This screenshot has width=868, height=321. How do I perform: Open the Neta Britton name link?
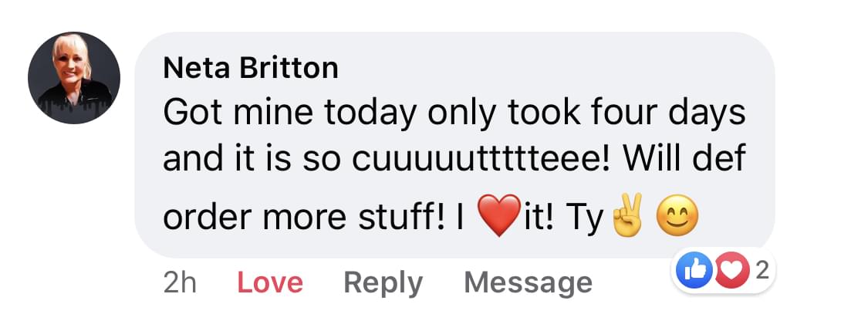251,69
